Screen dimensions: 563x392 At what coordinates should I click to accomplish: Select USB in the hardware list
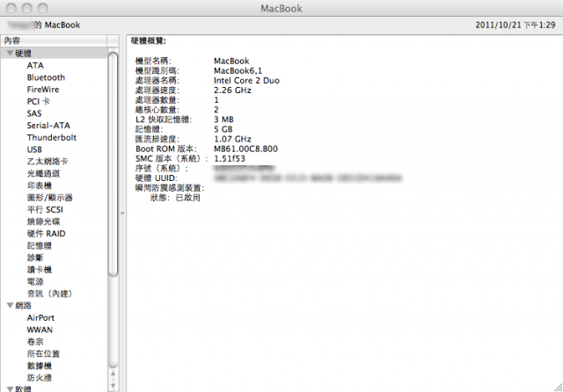tap(34, 149)
